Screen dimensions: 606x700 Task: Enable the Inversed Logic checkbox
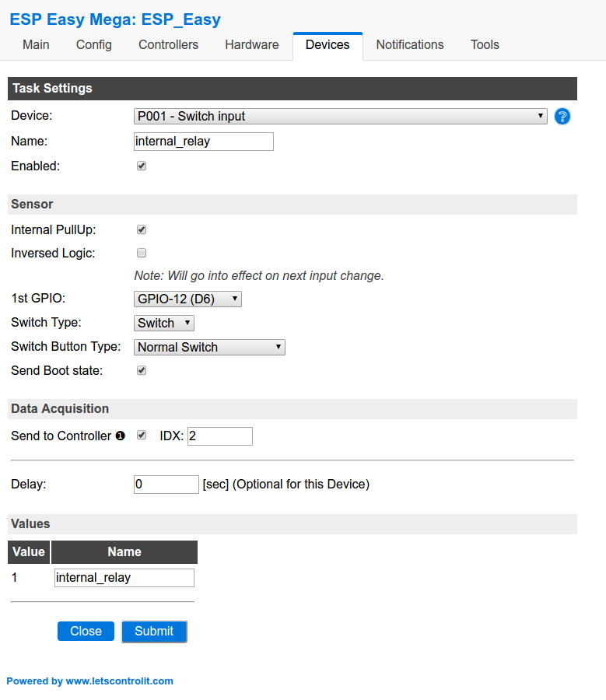[x=142, y=253]
